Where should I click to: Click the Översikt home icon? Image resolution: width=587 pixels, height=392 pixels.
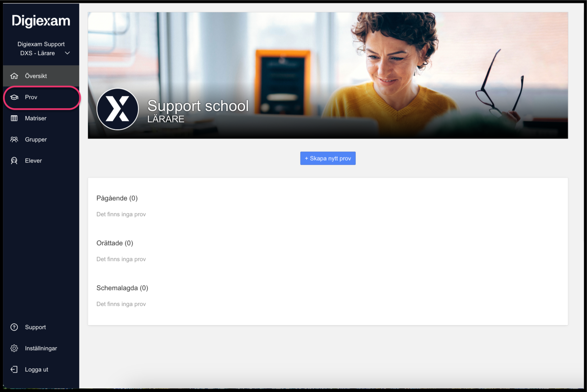pyautogui.click(x=14, y=76)
